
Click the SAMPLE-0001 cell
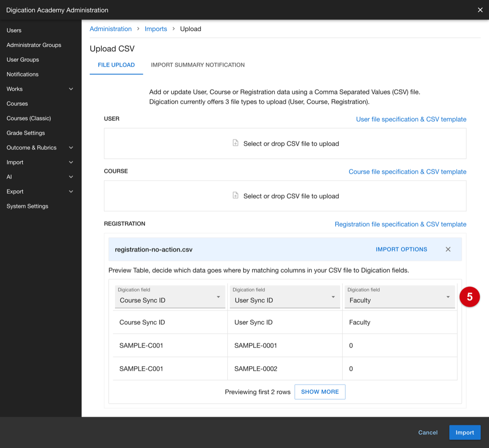tap(285, 346)
